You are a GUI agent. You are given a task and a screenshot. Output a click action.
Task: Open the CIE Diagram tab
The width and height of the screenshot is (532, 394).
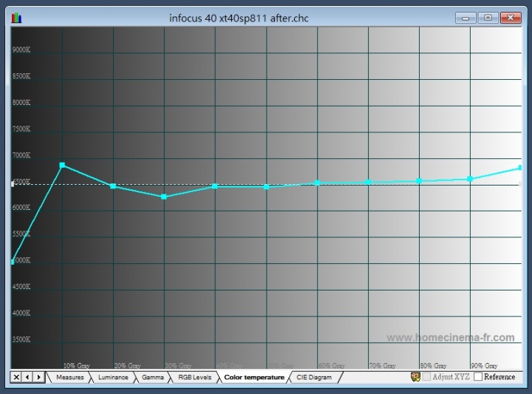tap(314, 377)
